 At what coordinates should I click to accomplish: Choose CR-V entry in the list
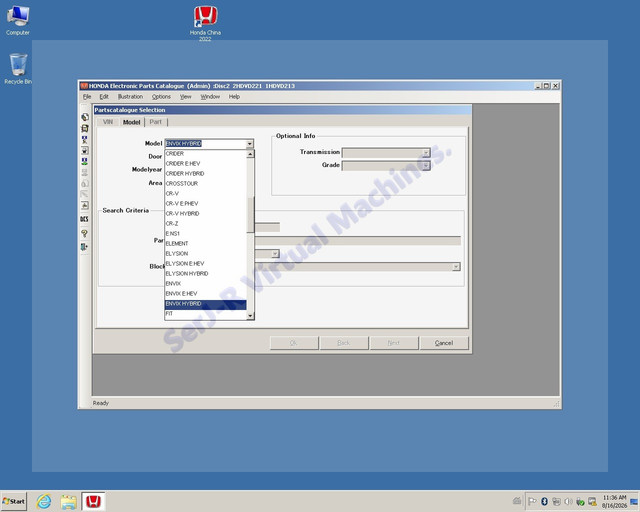[x=206, y=194]
